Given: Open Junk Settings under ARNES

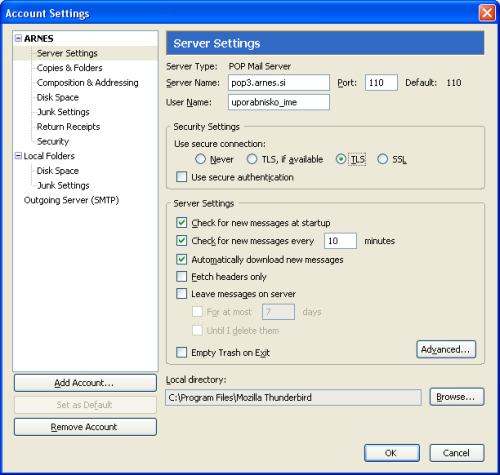Looking at the screenshot, I should click(63, 112).
